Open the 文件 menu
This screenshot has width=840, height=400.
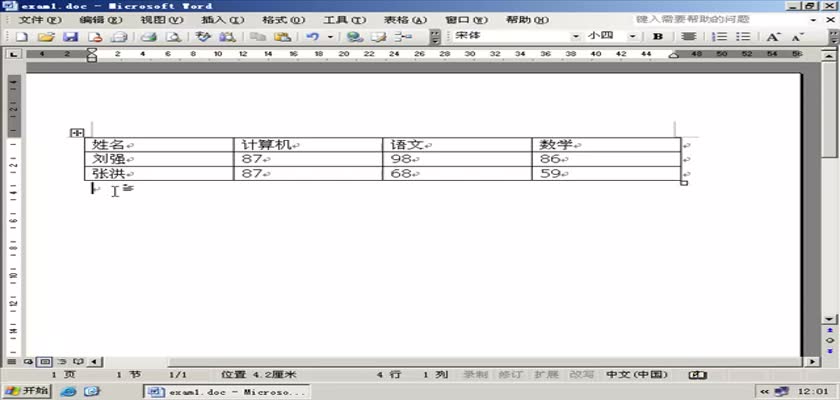[x=40, y=20]
